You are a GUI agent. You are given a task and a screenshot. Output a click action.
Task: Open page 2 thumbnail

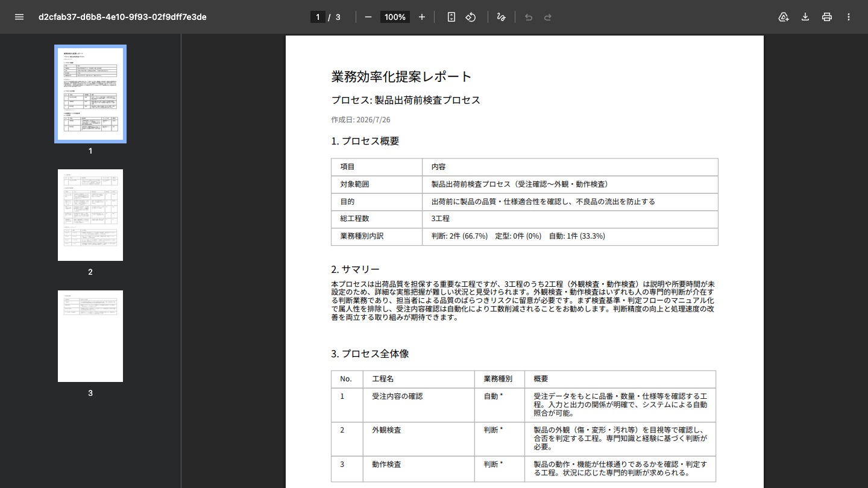pyautogui.click(x=90, y=215)
